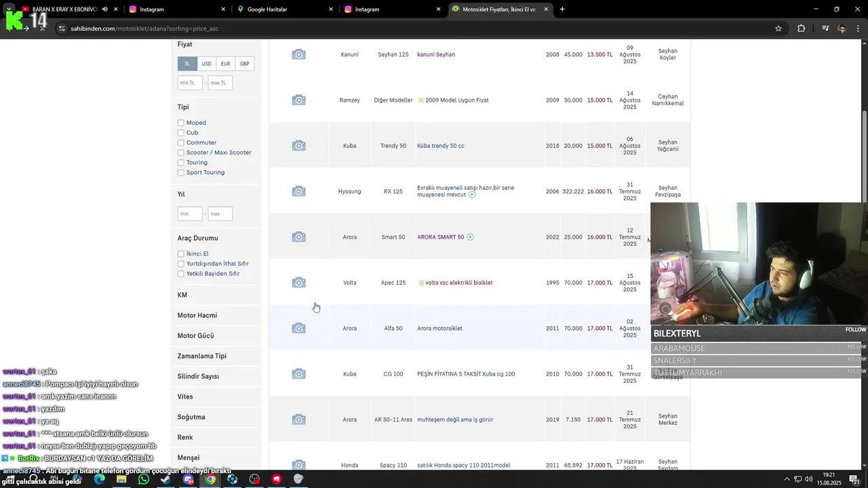This screenshot has height=488, width=868.
Task: Enable Yetkili Bayiden Sıfır filter
Action: coord(181,274)
